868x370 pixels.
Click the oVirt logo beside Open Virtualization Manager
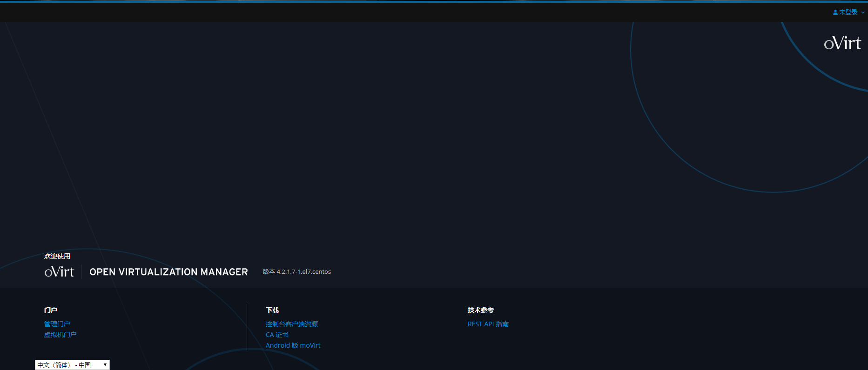pyautogui.click(x=59, y=272)
